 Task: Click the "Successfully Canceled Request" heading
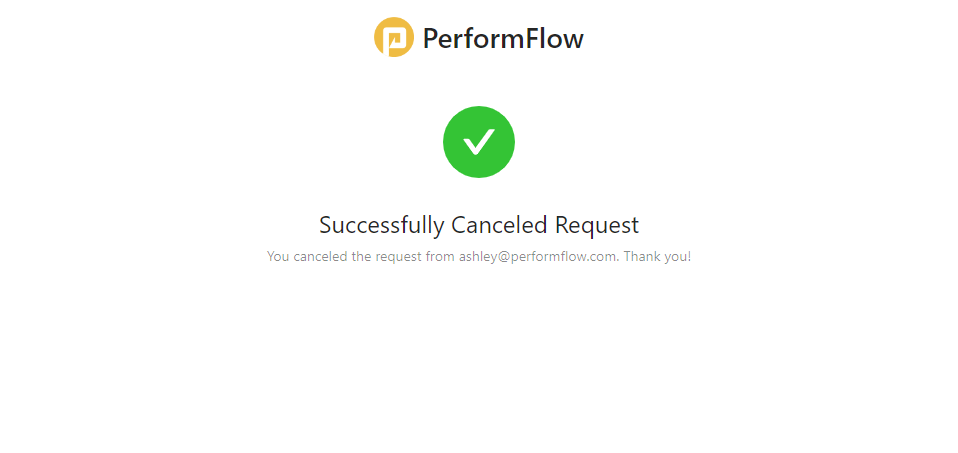tap(479, 225)
